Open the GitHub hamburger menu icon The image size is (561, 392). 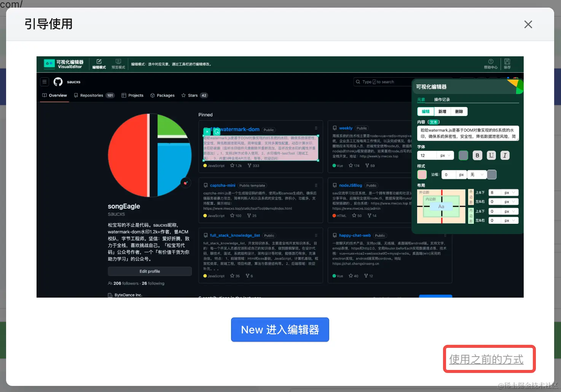pos(45,82)
